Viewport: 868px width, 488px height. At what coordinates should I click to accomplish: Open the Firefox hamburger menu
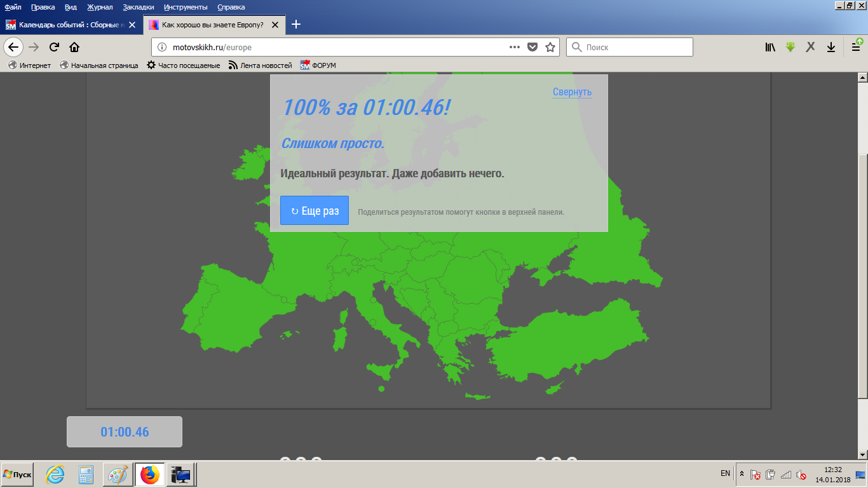click(x=856, y=47)
